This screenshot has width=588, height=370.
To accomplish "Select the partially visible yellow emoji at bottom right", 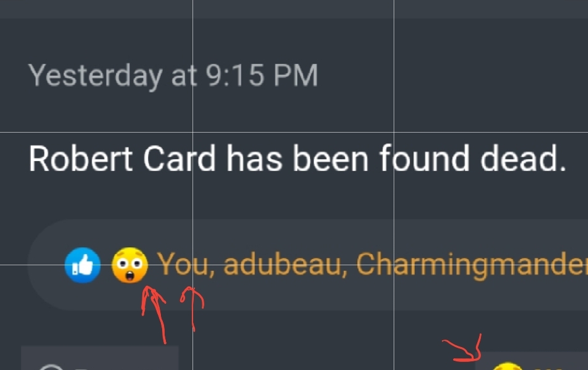I will click(x=507, y=366).
